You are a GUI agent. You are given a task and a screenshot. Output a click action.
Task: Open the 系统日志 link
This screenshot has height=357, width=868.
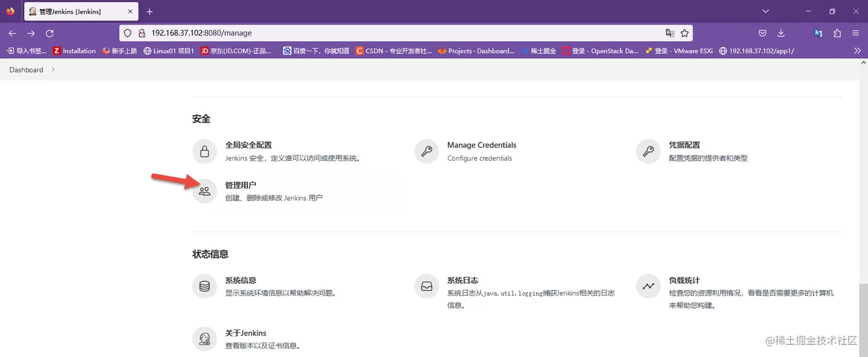(x=463, y=280)
